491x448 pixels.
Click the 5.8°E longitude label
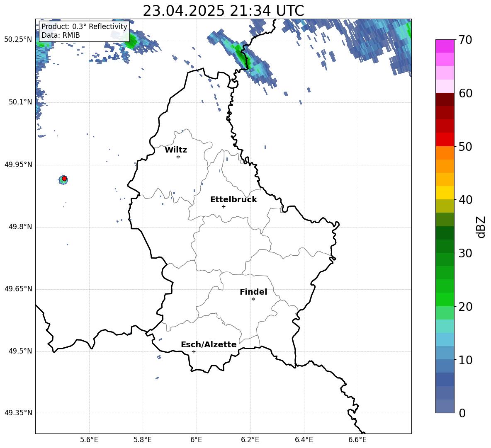click(143, 440)
